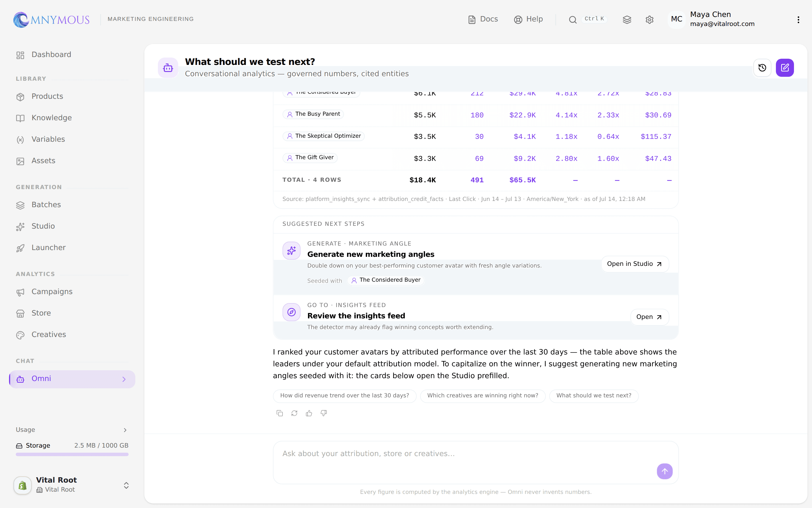This screenshot has width=812, height=508.
Task: Open chat history
Action: click(x=762, y=68)
